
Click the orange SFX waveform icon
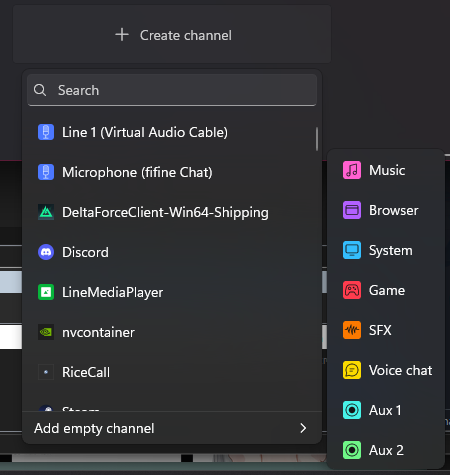pos(352,330)
